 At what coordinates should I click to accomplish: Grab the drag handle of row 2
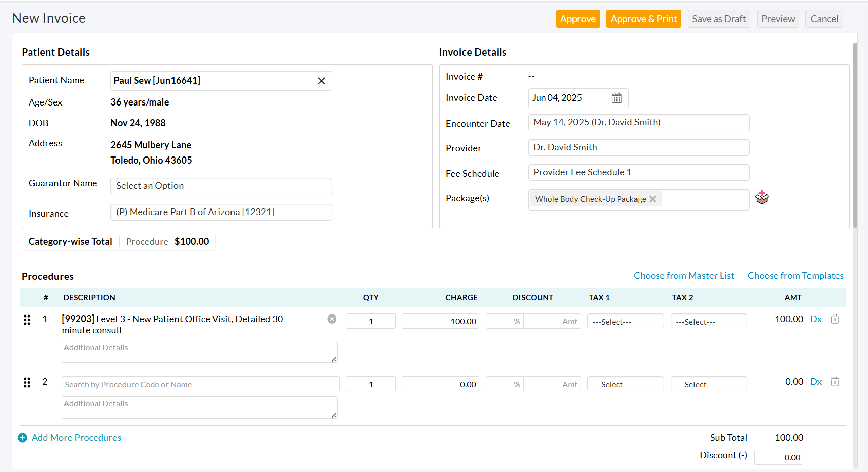pos(27,382)
